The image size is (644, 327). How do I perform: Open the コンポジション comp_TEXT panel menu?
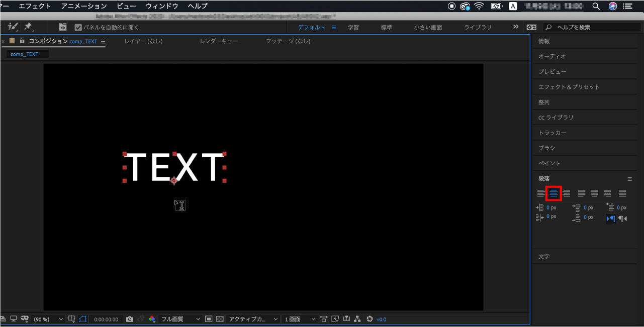pyautogui.click(x=103, y=41)
